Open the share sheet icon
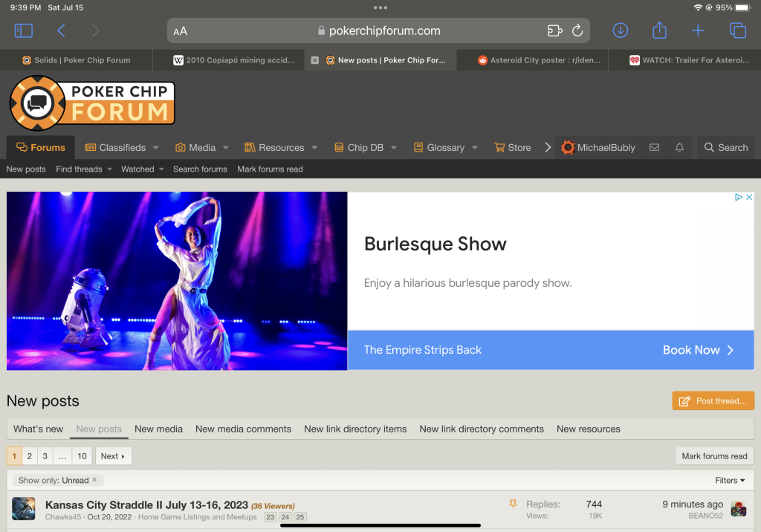 (x=659, y=30)
